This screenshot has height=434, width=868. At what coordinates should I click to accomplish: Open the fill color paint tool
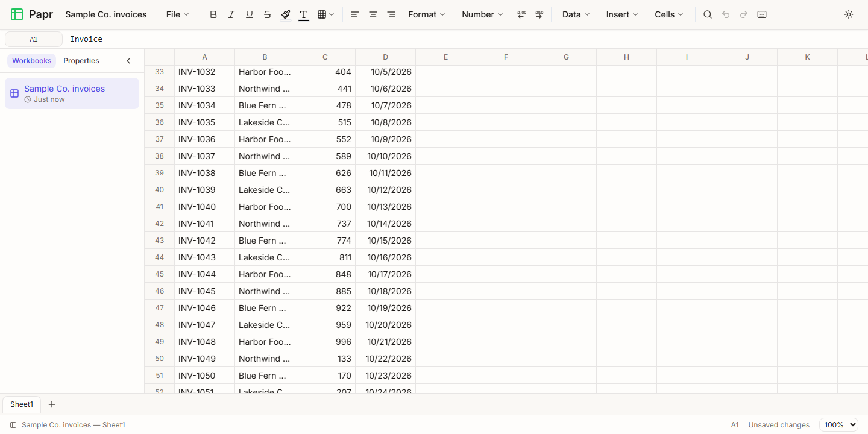click(x=286, y=14)
